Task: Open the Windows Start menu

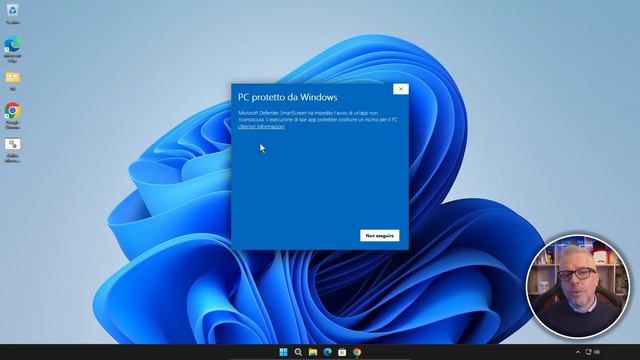Action: coord(283,352)
